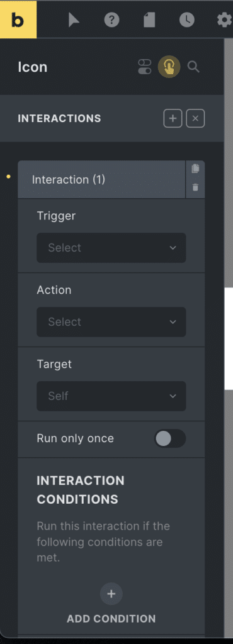Open the element conditions toggle icon
The image size is (233, 644).
(145, 67)
